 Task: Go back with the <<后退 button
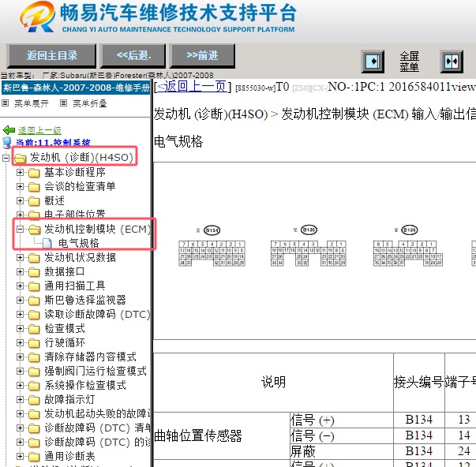pyautogui.click(x=133, y=55)
